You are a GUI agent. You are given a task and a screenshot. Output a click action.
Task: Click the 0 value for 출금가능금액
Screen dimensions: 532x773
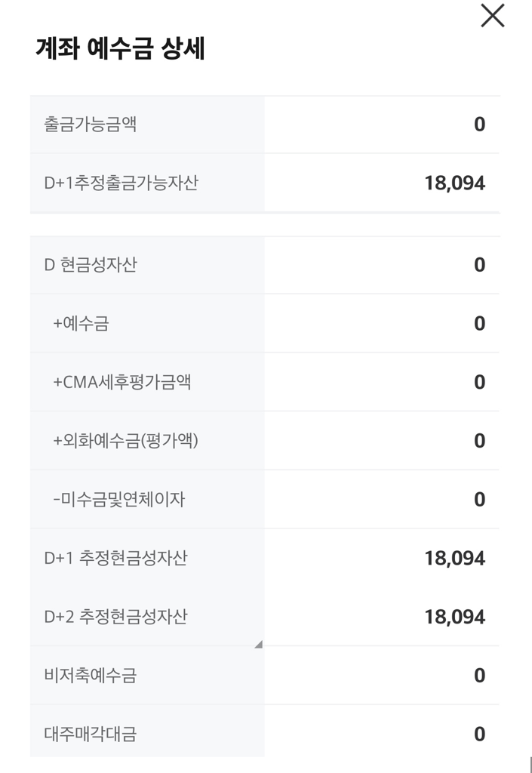pyautogui.click(x=479, y=125)
